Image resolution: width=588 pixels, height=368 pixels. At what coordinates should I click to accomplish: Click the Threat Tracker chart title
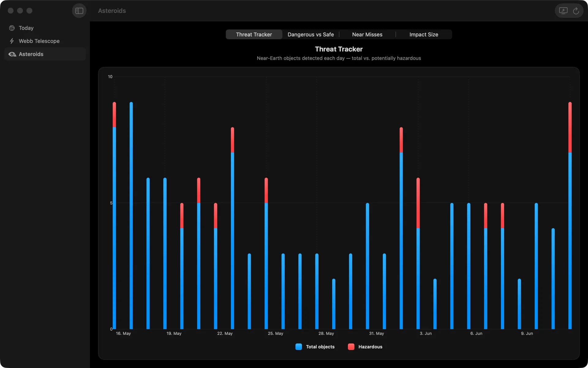(339, 49)
